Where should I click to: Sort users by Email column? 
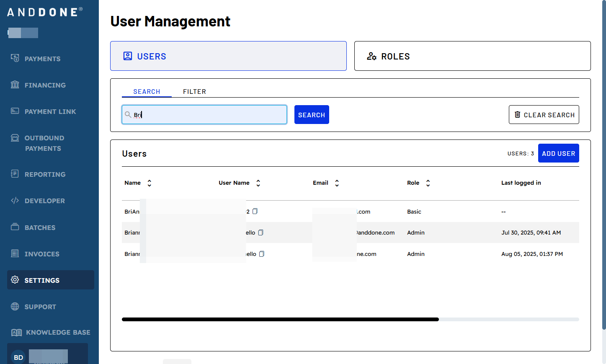337,183
